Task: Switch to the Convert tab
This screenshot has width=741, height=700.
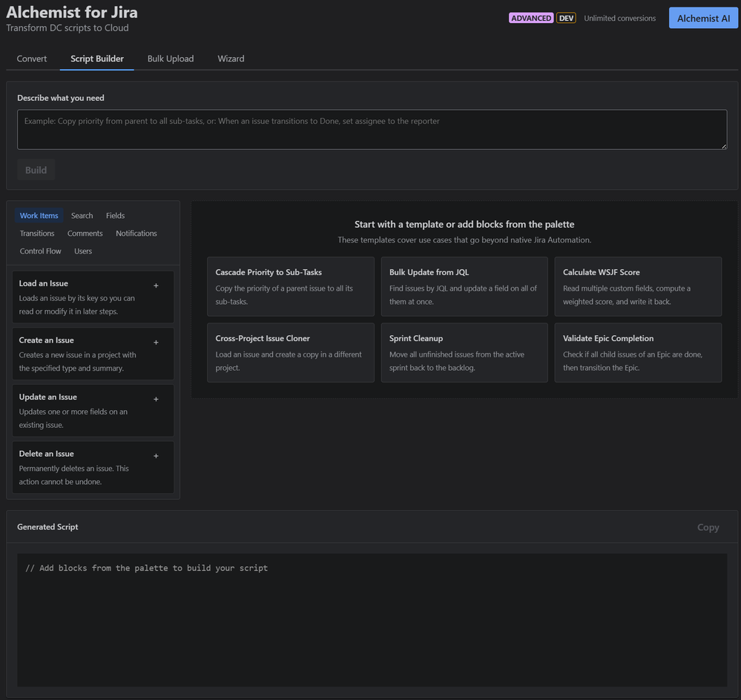Action: click(32, 59)
